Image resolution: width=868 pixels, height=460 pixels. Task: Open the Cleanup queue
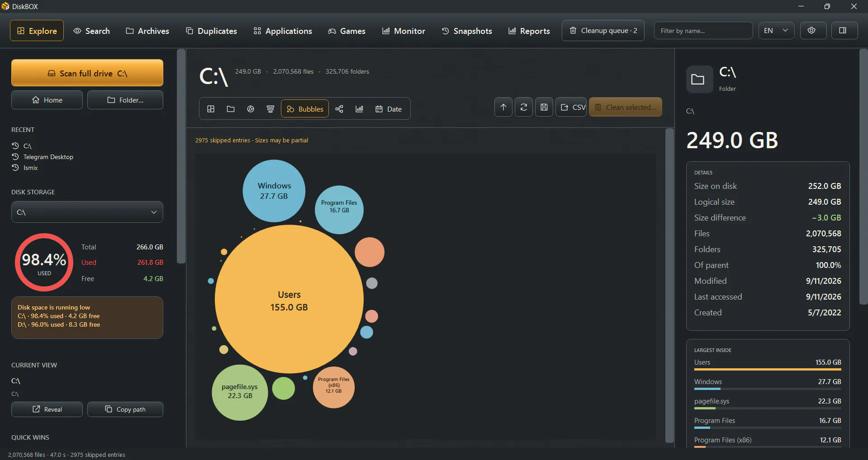tap(603, 31)
